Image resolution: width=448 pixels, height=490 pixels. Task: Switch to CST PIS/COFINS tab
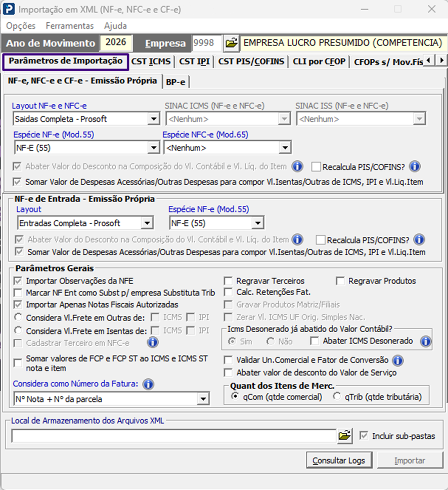pos(251,62)
